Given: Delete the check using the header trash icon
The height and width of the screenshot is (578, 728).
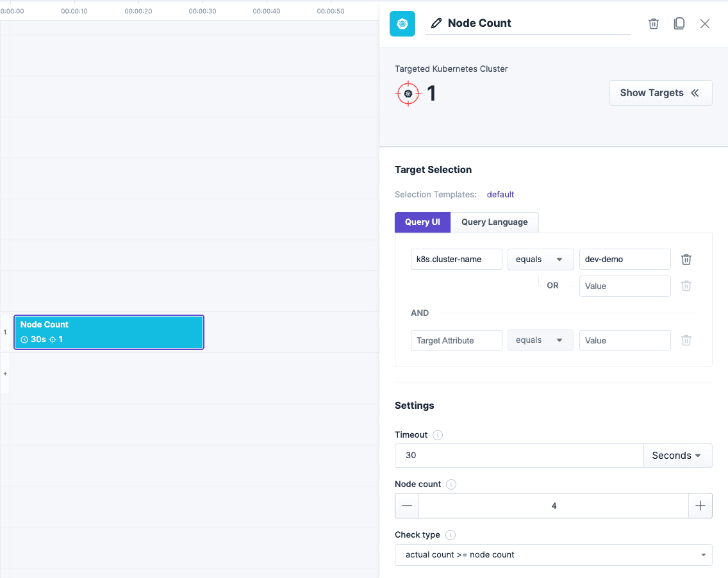Looking at the screenshot, I should tap(653, 23).
